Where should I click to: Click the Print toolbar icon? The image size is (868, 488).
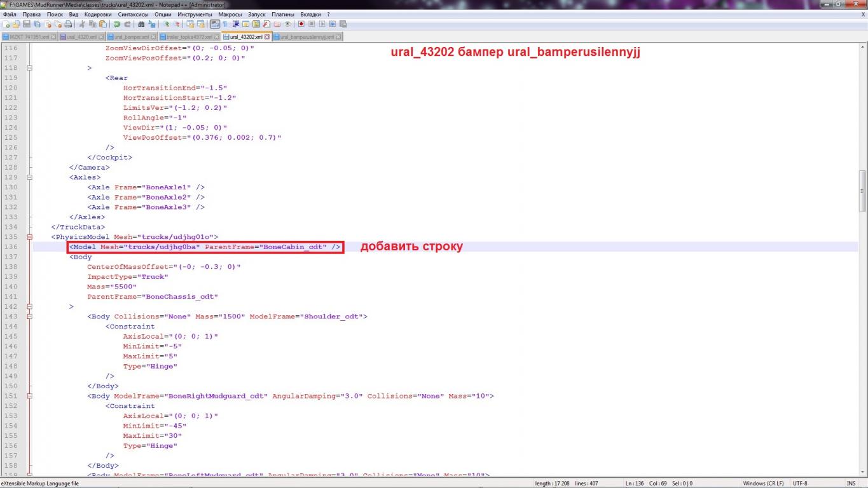68,24
